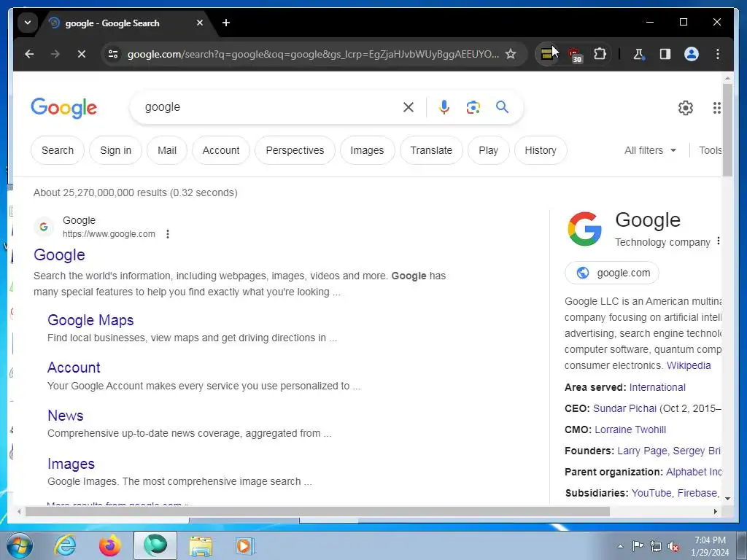Open the Larry Page link

coord(642,451)
